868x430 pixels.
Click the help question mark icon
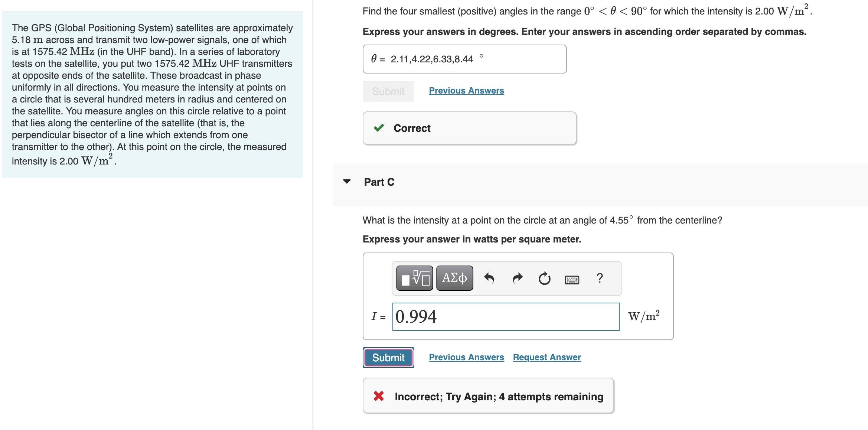pos(599,278)
